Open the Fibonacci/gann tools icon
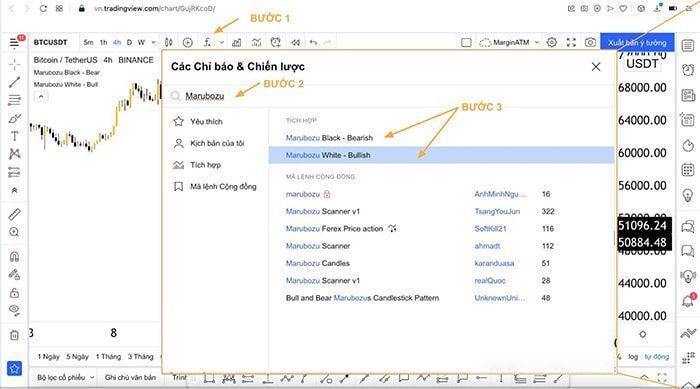This screenshot has height=389, width=700. [14, 100]
